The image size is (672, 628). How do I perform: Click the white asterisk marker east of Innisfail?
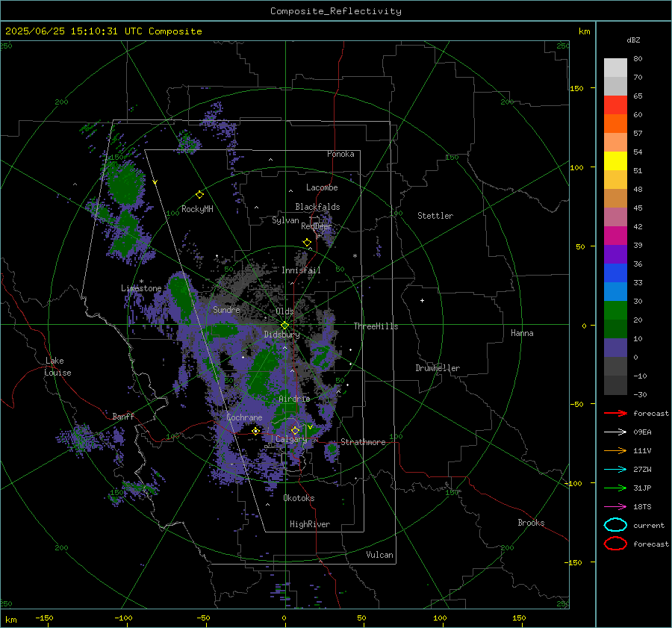[355, 256]
